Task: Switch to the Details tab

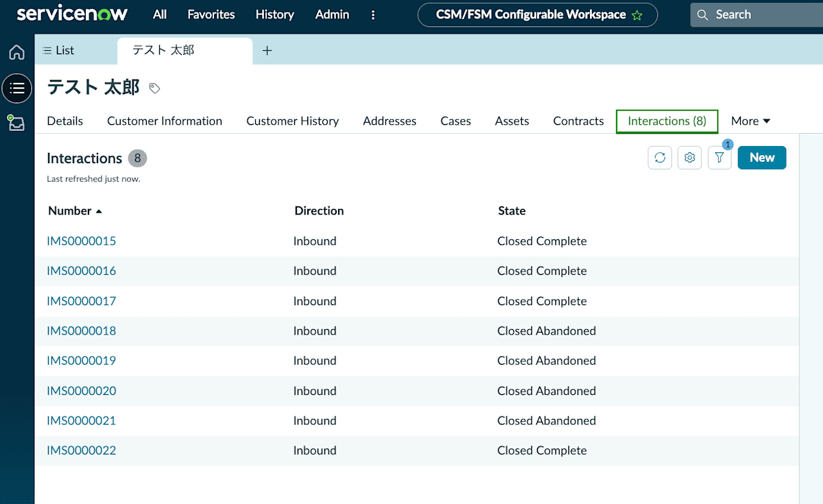Action: click(x=65, y=121)
